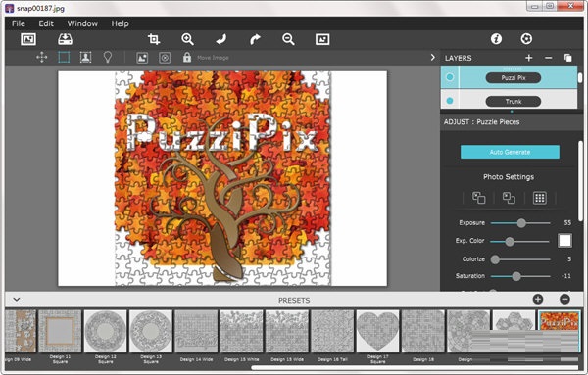Click the Exposure value 55
This screenshot has height=375, width=588.
[x=567, y=222]
